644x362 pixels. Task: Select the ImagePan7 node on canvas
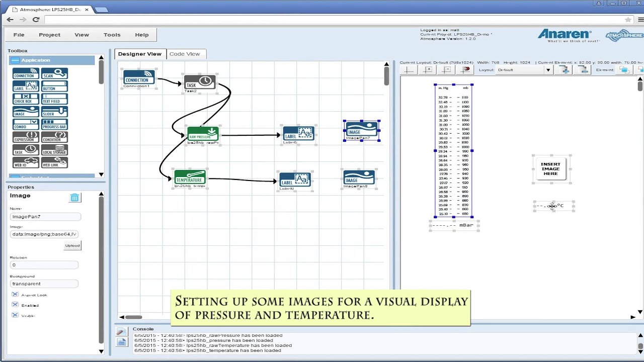click(x=362, y=130)
